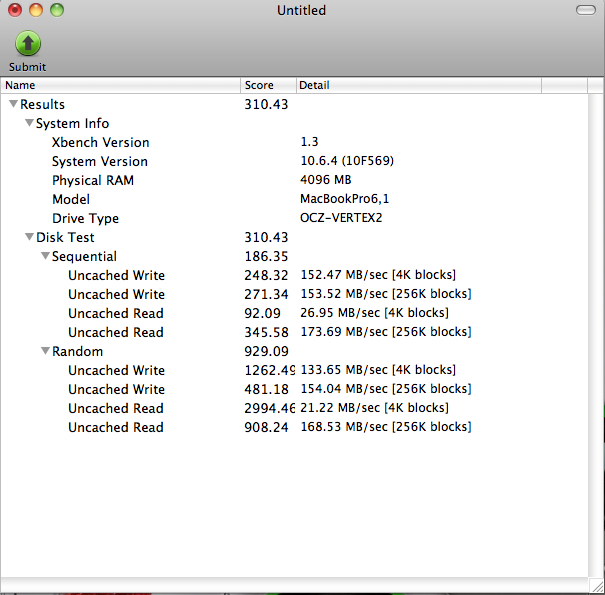Click the window resize grip corner
The image size is (605, 595).
coord(597,585)
